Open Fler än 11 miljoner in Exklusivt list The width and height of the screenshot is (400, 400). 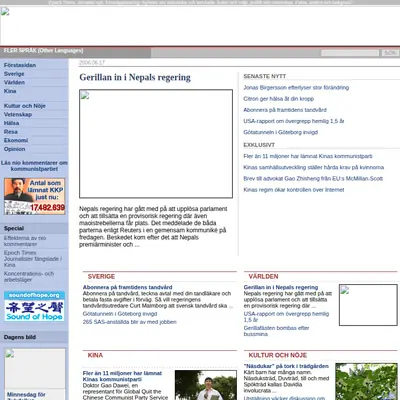(x=308, y=156)
